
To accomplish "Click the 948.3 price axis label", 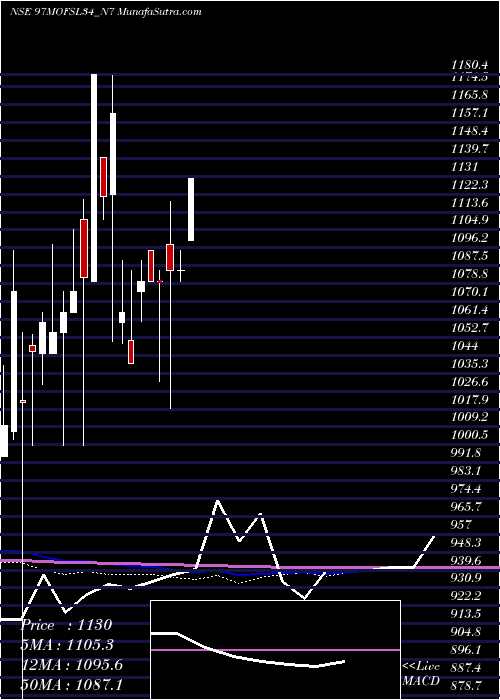I will 467,543.
